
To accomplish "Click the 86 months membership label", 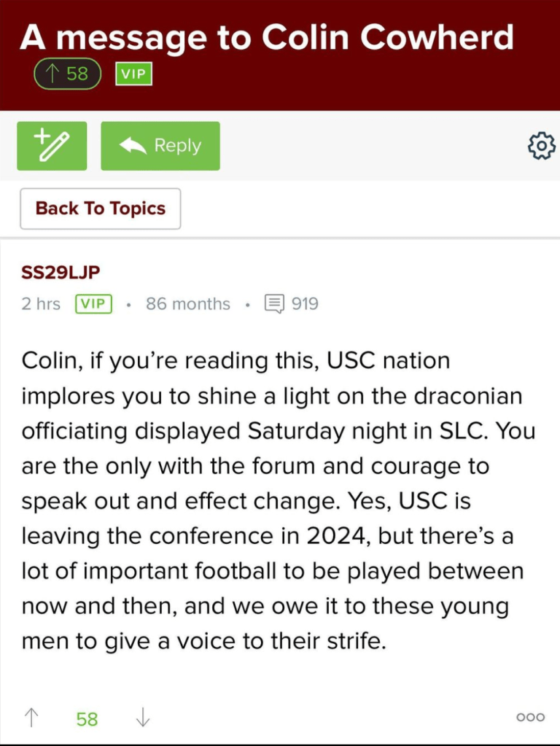I will pyautogui.click(x=187, y=304).
